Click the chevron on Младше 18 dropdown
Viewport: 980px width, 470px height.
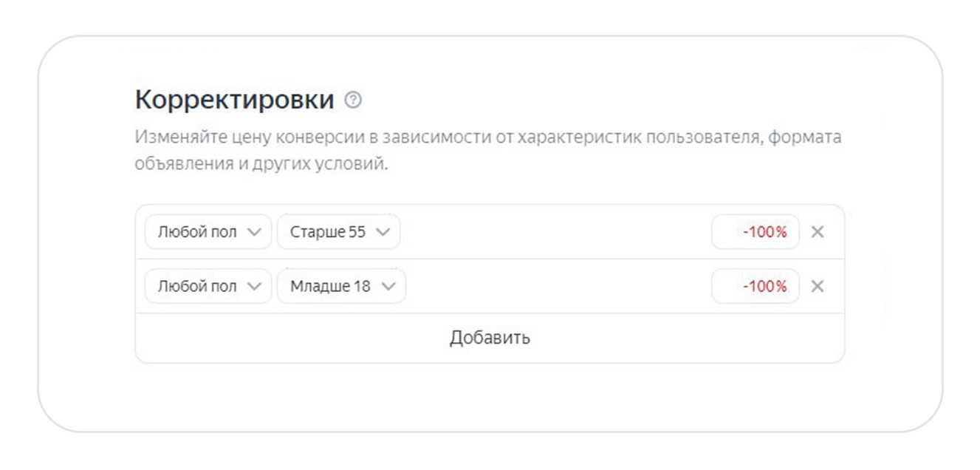point(388,287)
